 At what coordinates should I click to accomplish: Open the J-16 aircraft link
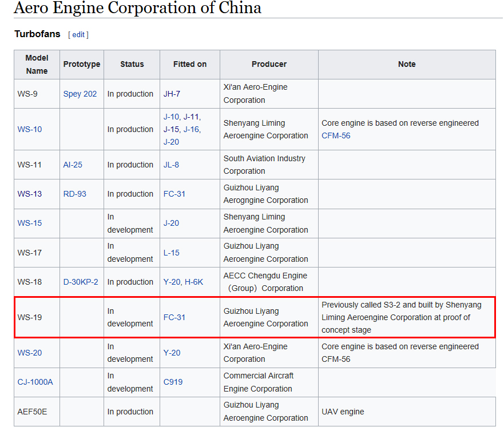(x=191, y=129)
